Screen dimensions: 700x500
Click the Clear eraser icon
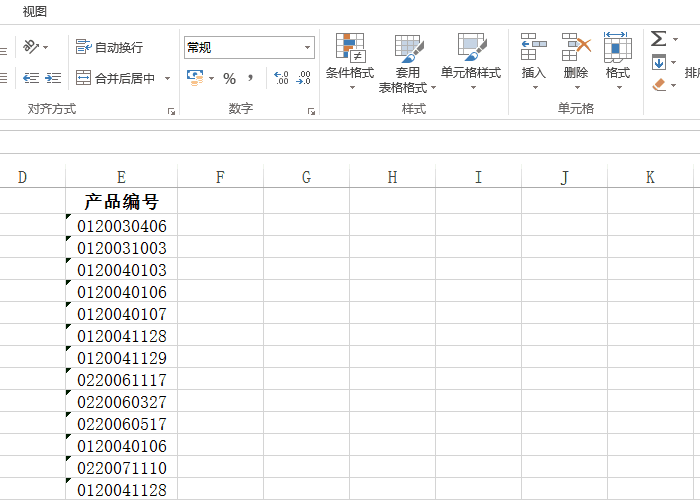point(659,84)
